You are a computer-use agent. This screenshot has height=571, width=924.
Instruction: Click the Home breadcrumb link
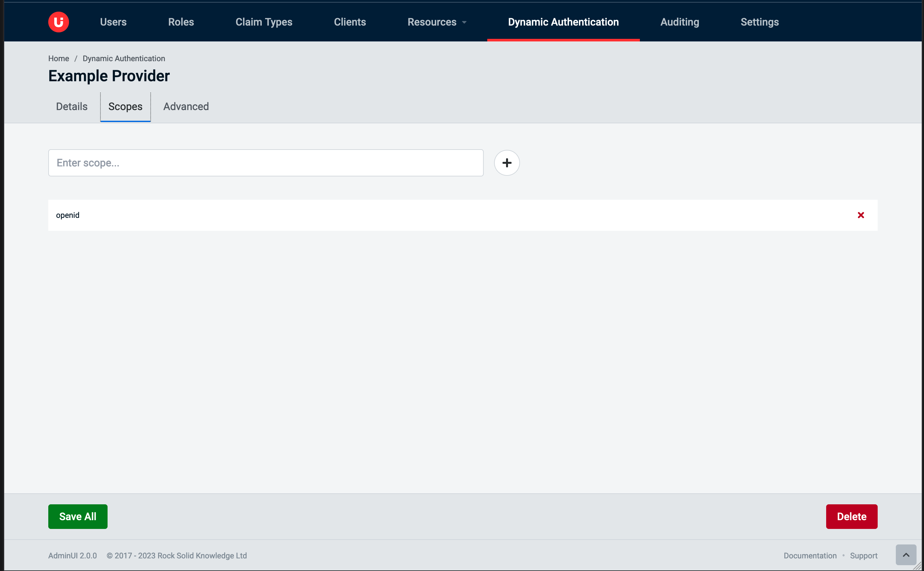pos(59,59)
